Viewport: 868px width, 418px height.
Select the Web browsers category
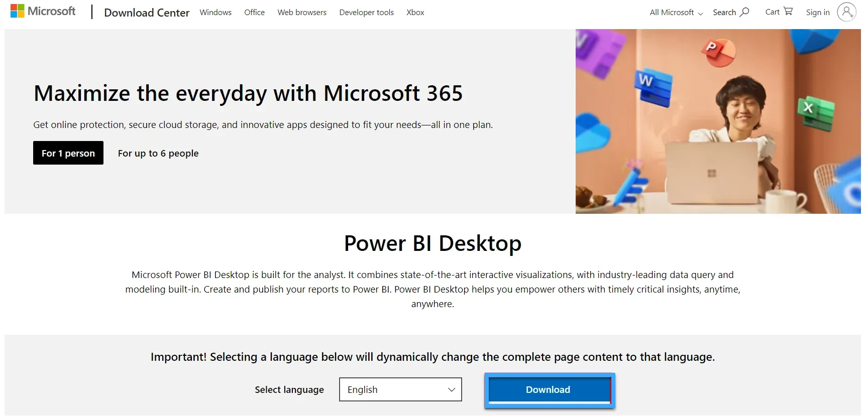(301, 12)
